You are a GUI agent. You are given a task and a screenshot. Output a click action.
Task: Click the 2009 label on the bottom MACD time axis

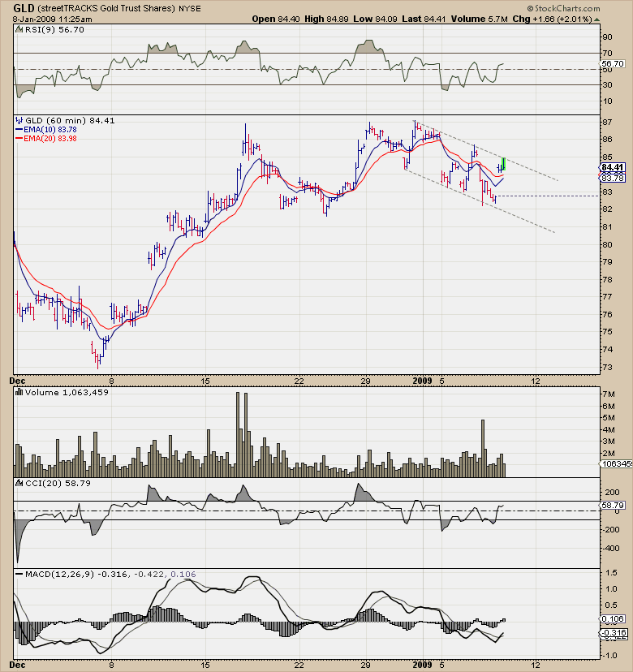pyautogui.click(x=422, y=666)
